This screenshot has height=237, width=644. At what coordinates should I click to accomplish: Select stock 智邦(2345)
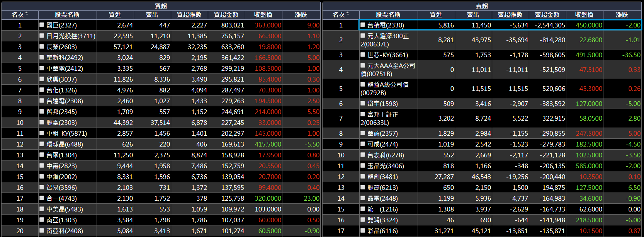(61, 112)
